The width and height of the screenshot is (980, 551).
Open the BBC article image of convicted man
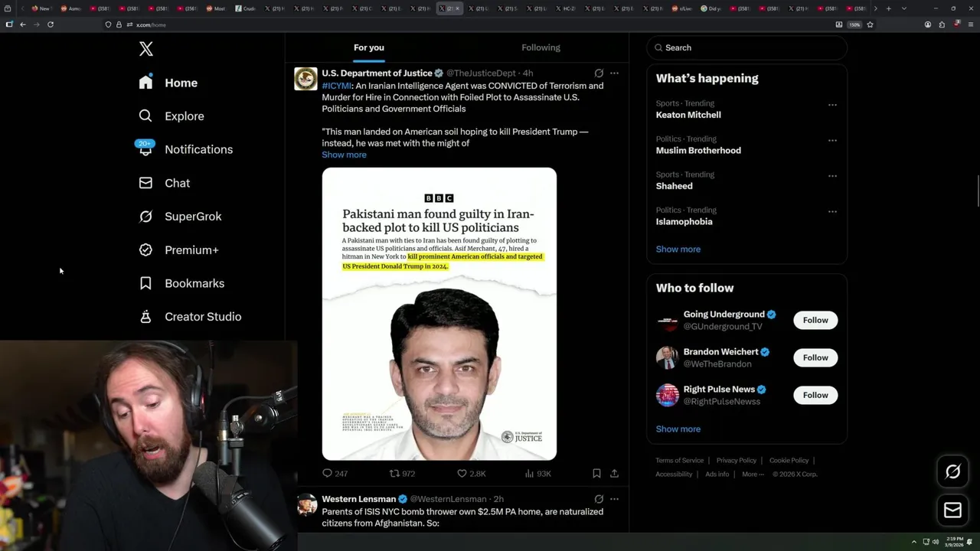(x=439, y=314)
